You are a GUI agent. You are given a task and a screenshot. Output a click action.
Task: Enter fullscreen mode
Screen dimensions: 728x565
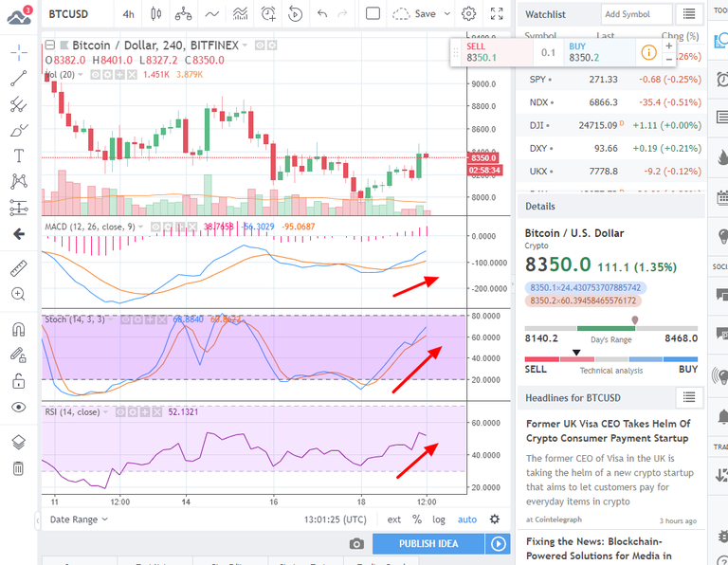pyautogui.click(x=497, y=14)
